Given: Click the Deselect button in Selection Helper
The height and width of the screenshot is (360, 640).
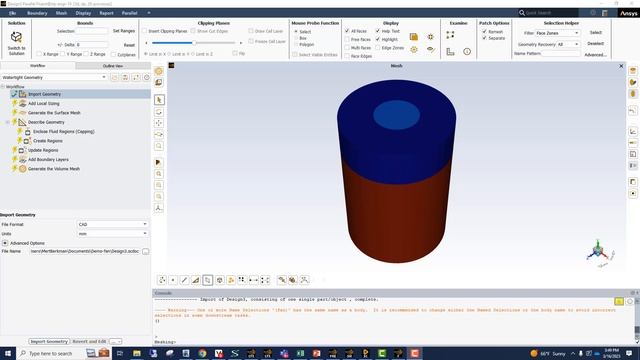Looking at the screenshot, I should coord(596,43).
